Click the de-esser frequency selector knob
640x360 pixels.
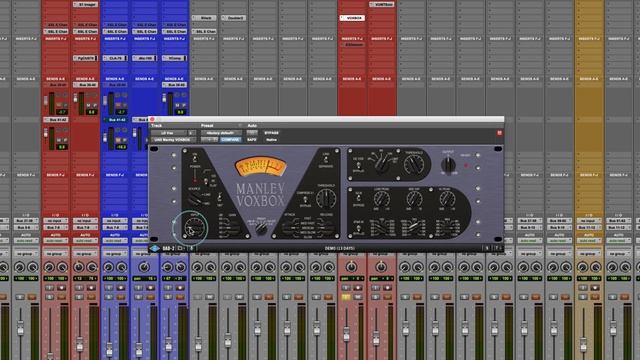[383, 164]
